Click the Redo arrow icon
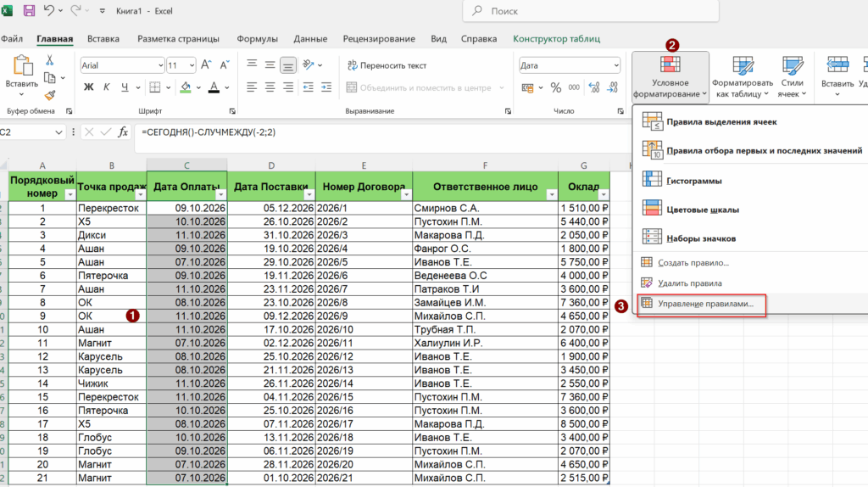The height and width of the screenshot is (487, 868). (x=75, y=10)
